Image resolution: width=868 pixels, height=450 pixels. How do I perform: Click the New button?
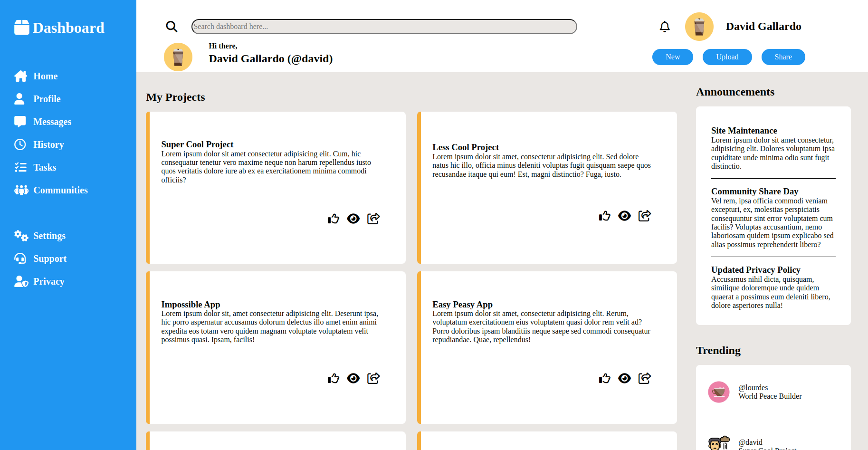click(x=672, y=57)
